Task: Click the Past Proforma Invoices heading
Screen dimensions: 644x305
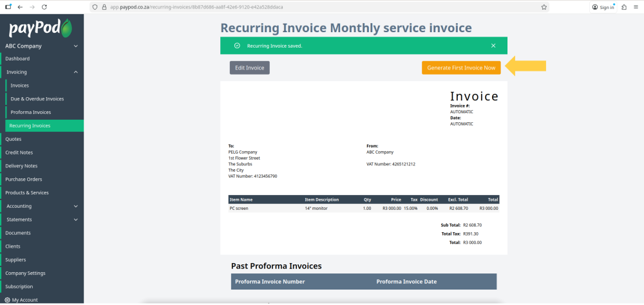Action: [x=276, y=266]
